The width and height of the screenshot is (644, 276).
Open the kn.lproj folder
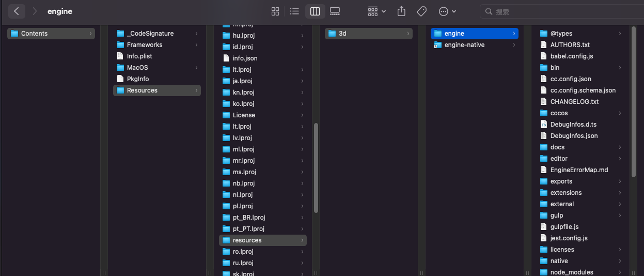263,93
